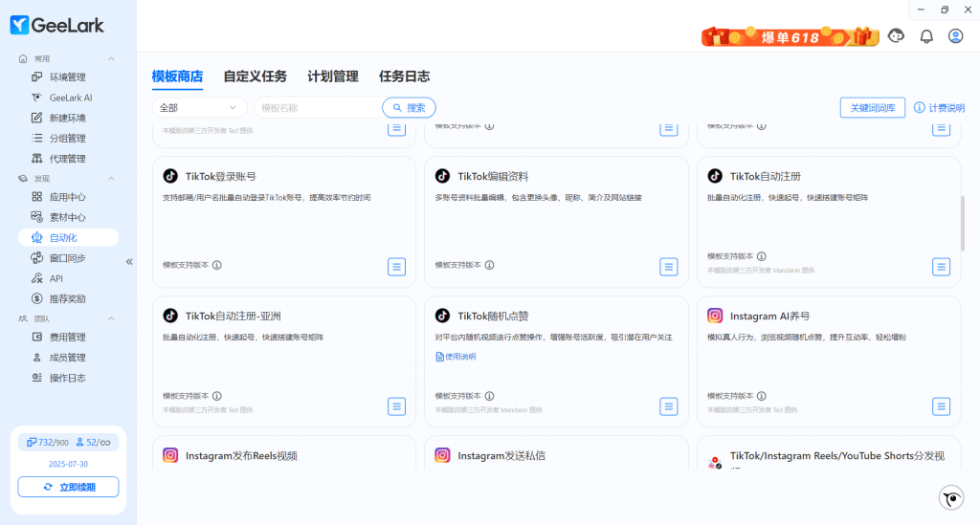Click the TikTok随机点赞 card details icon
This screenshot has width=980, height=525.
coord(669,406)
